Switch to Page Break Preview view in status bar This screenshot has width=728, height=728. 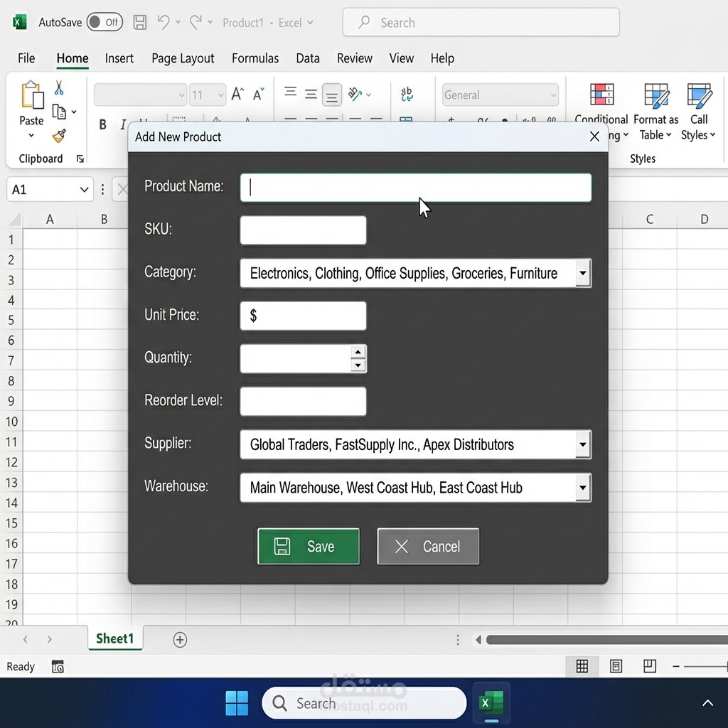click(x=649, y=666)
